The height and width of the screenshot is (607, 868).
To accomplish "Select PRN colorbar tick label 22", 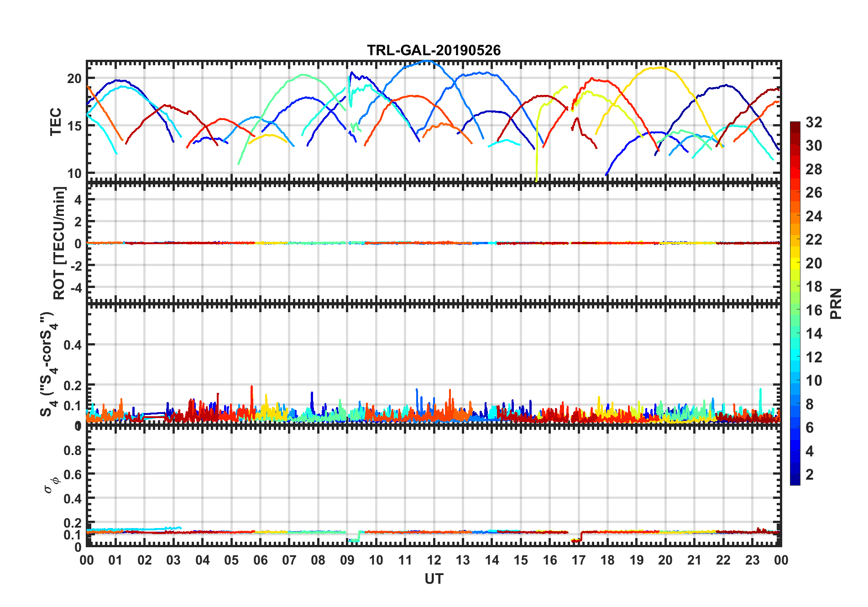I will 814,240.
